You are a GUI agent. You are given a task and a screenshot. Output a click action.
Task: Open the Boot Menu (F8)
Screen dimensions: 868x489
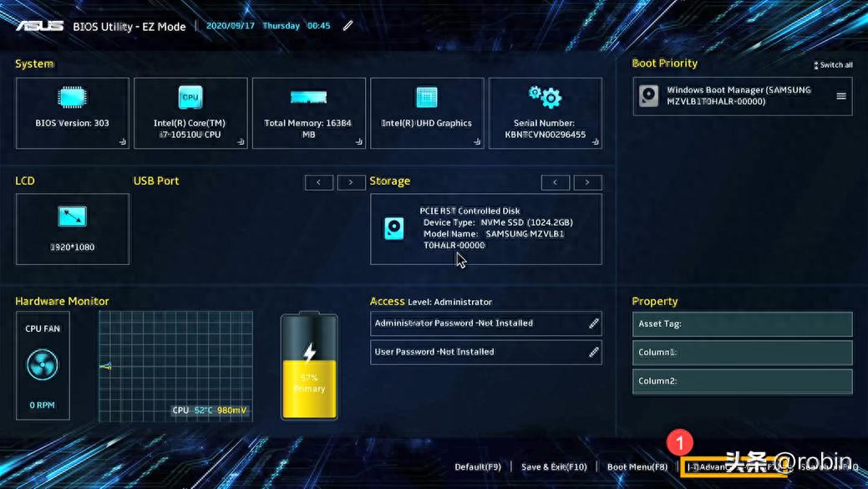point(637,467)
